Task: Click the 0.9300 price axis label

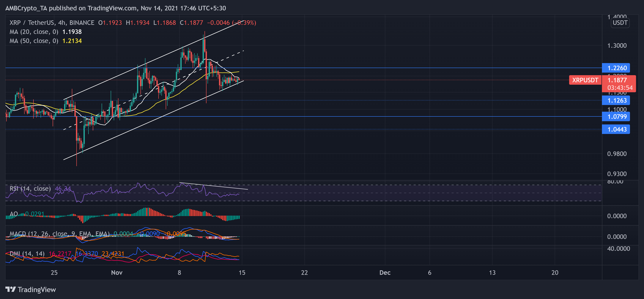Action: [617, 174]
